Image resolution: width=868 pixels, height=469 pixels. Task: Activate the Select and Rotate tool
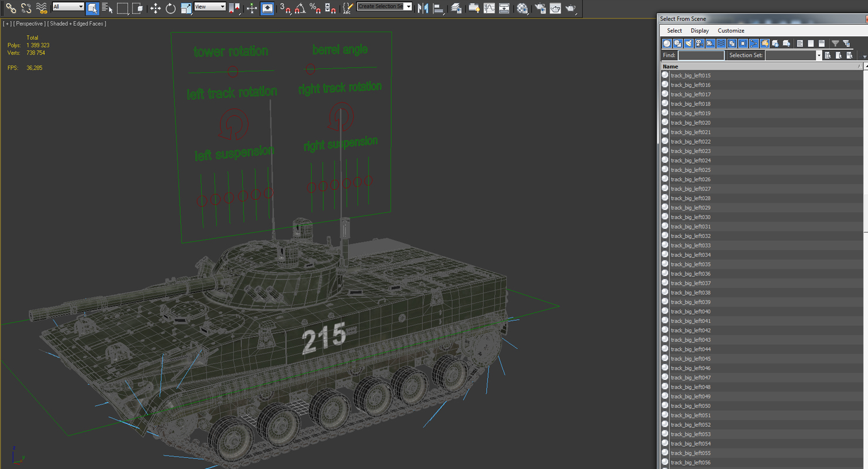[x=171, y=8]
